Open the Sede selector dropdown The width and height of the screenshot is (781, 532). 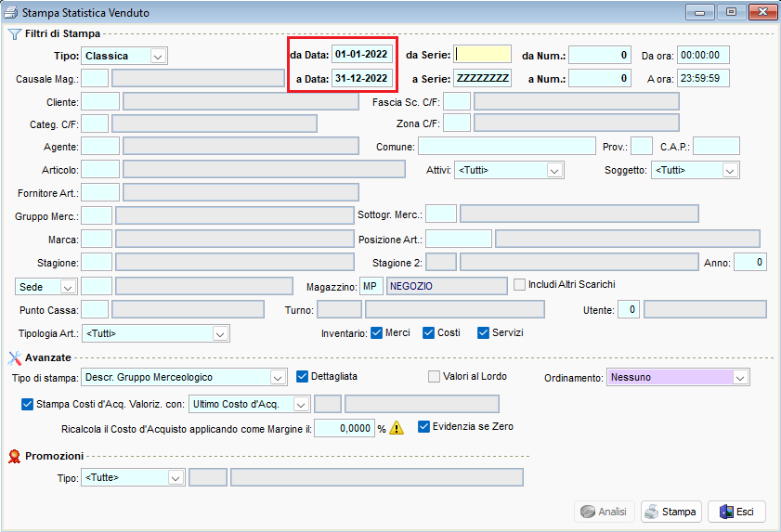(x=68, y=287)
